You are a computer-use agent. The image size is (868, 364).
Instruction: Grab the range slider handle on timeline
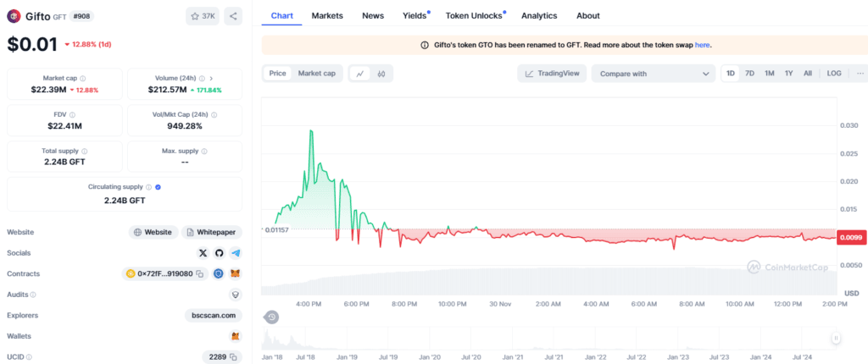coord(837,338)
